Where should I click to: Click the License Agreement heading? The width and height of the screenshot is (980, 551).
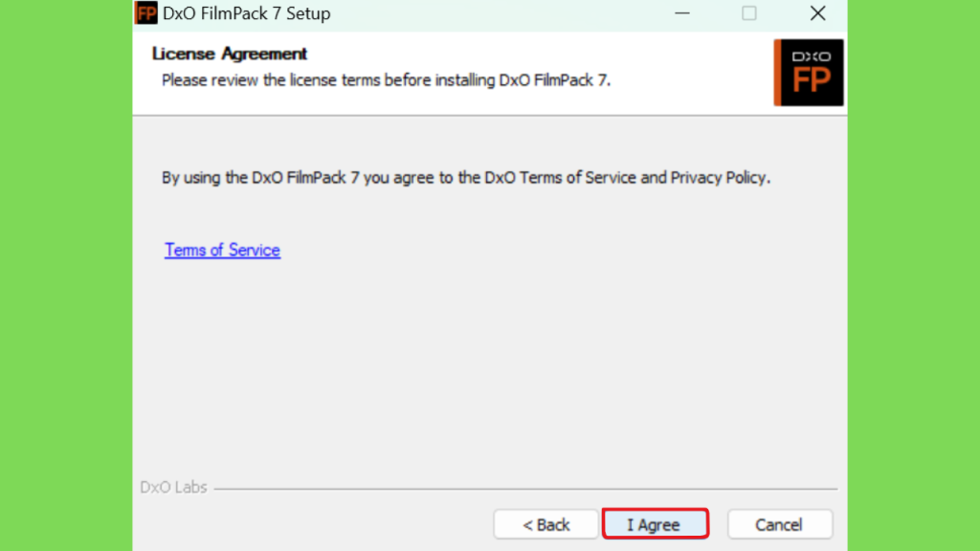(230, 54)
